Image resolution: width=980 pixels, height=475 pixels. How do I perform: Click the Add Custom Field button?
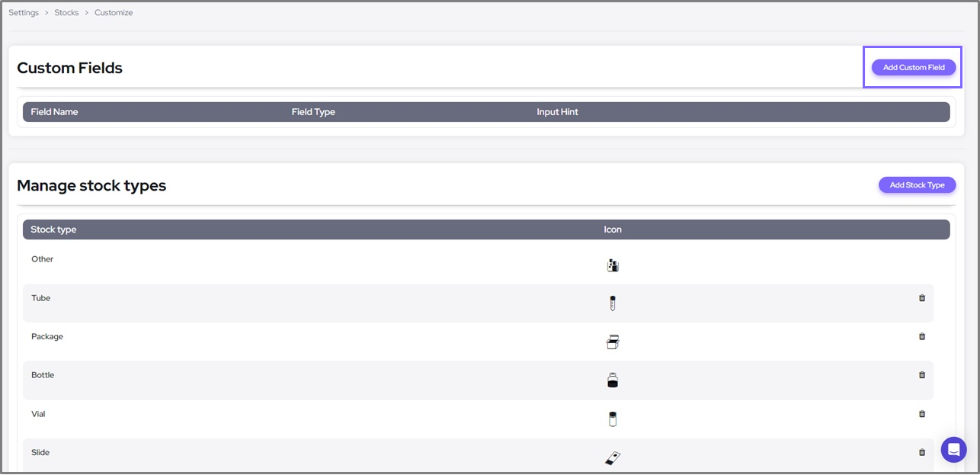coord(913,67)
